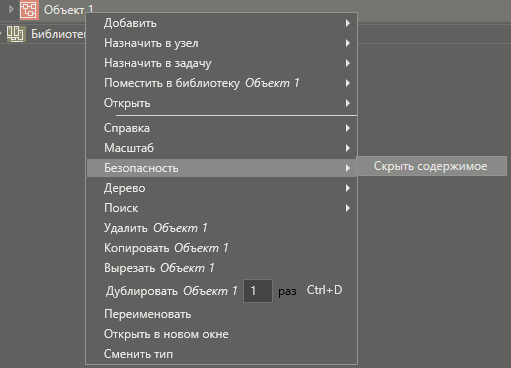Open the Справка submenu
This screenshot has height=368, width=511.
(222, 128)
